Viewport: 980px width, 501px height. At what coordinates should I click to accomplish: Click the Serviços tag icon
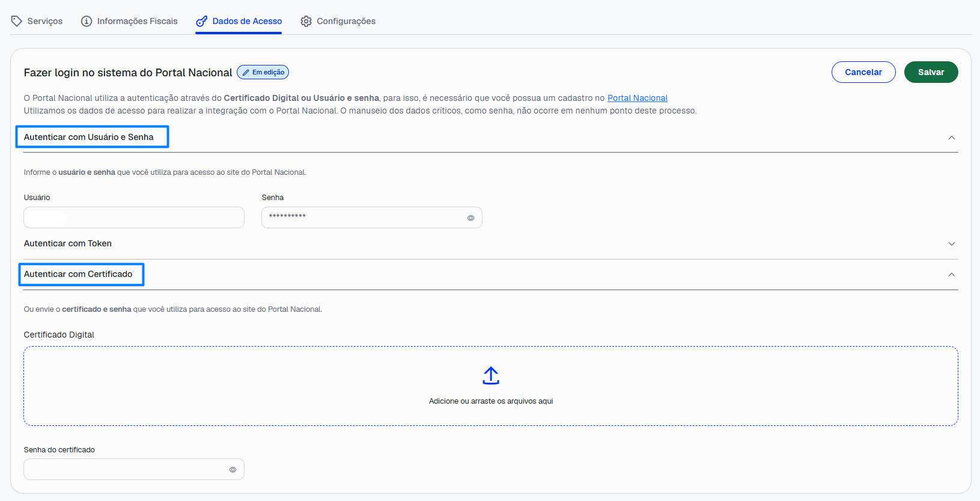[17, 21]
